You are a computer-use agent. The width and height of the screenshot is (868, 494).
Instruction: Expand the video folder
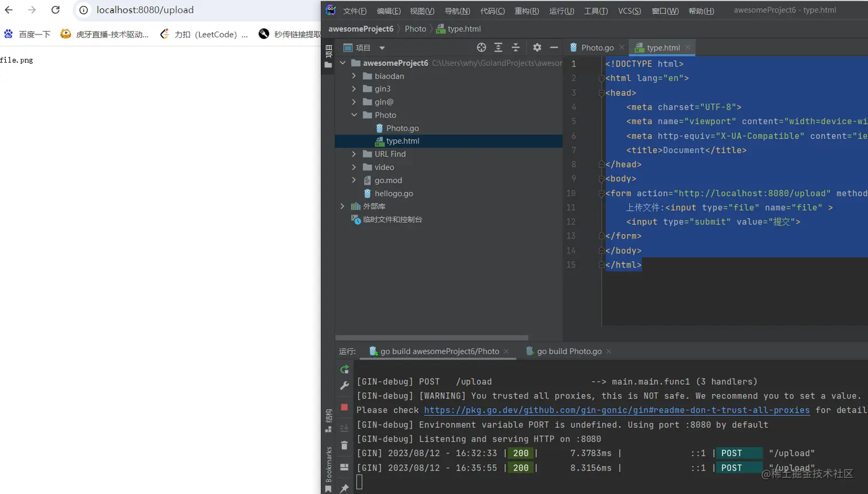tap(354, 167)
